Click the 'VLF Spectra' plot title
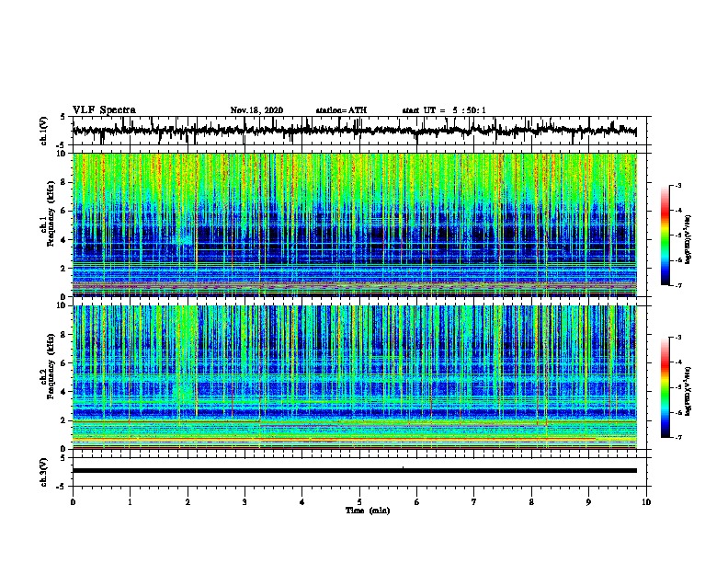Viewport: 728px width, 563px height. (104, 109)
